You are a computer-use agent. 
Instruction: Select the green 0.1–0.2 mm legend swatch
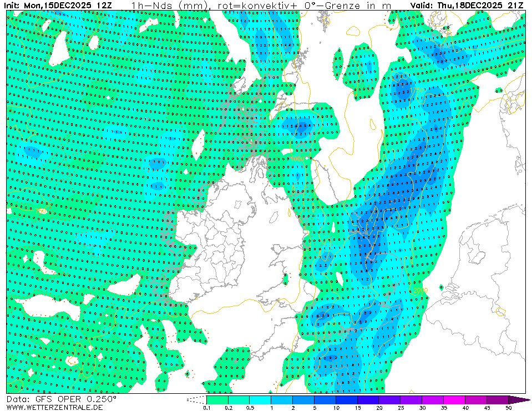217,399
